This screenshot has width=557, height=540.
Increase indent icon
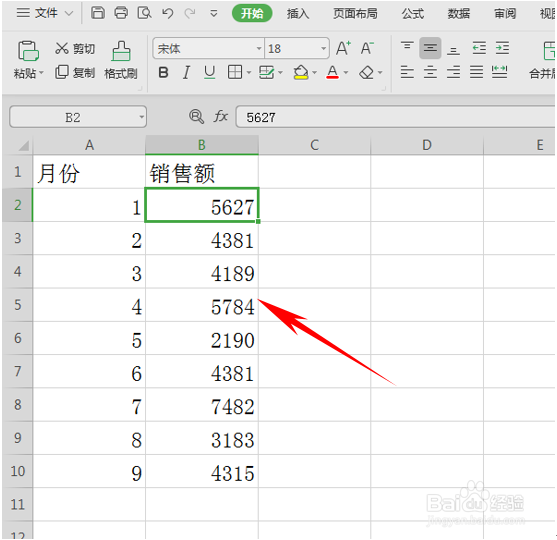[x=502, y=48]
